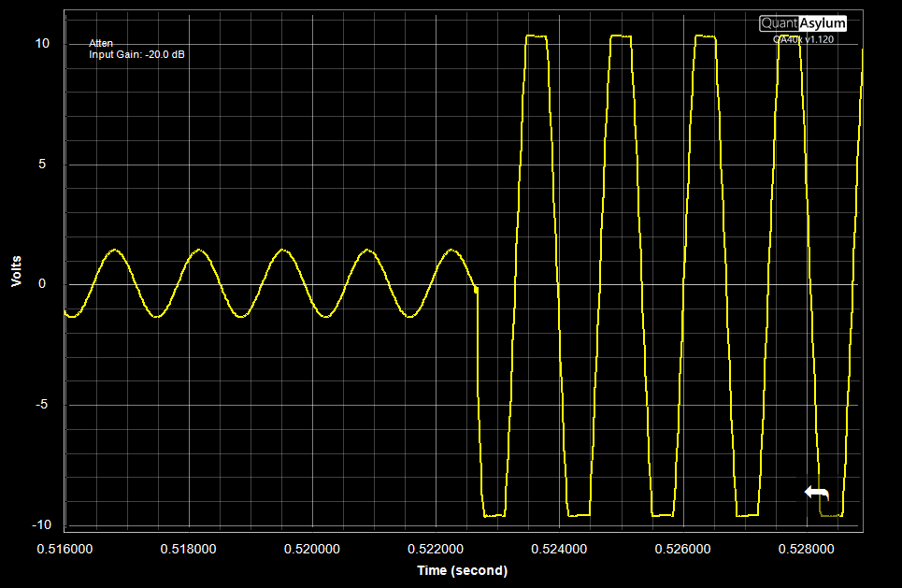This screenshot has width=902, height=588.
Task: Click the x-axis label '0.528000'
Action: [807, 550]
